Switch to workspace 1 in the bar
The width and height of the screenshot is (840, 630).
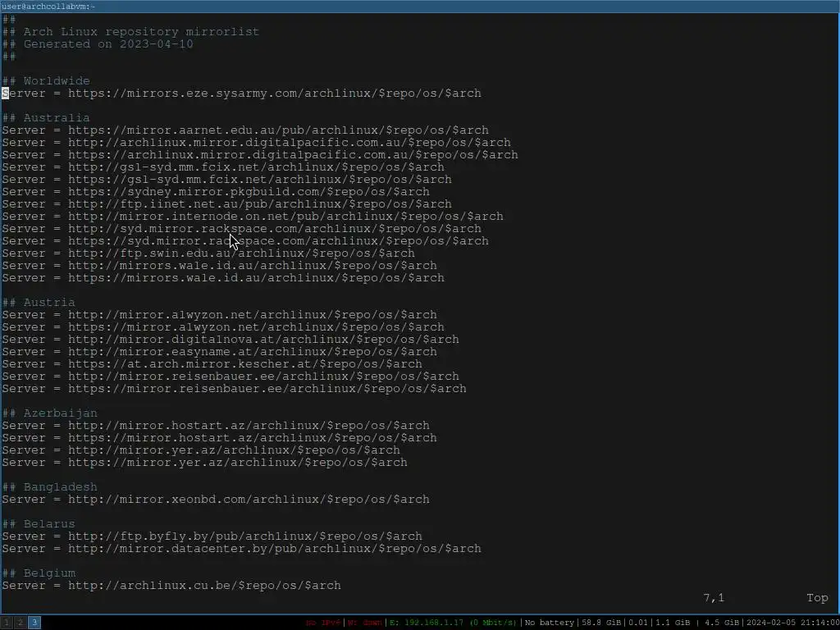[x=7, y=623]
